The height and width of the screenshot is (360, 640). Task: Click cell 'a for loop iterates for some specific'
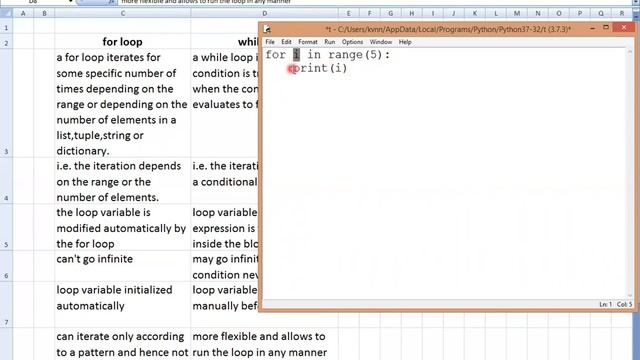pos(122,104)
